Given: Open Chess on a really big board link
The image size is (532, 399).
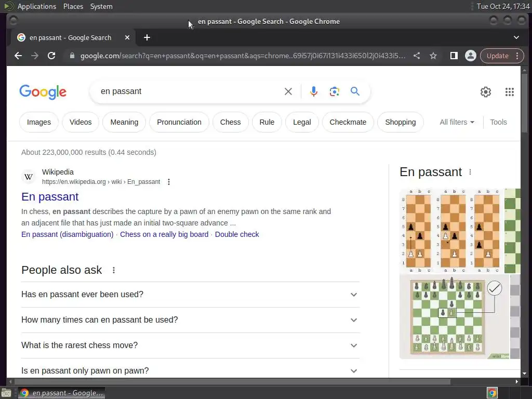Looking at the screenshot, I should [x=164, y=234].
